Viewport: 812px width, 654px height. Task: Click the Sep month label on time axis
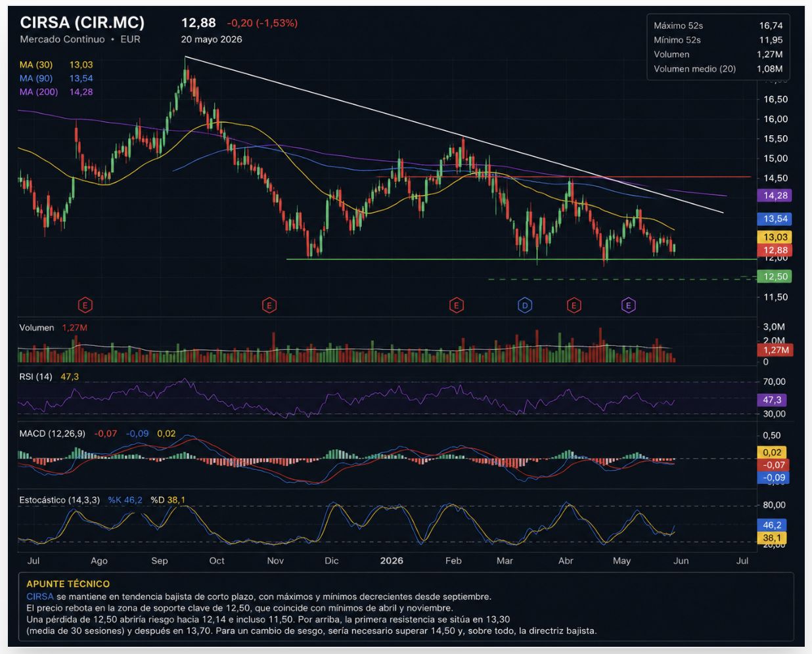[x=160, y=561]
